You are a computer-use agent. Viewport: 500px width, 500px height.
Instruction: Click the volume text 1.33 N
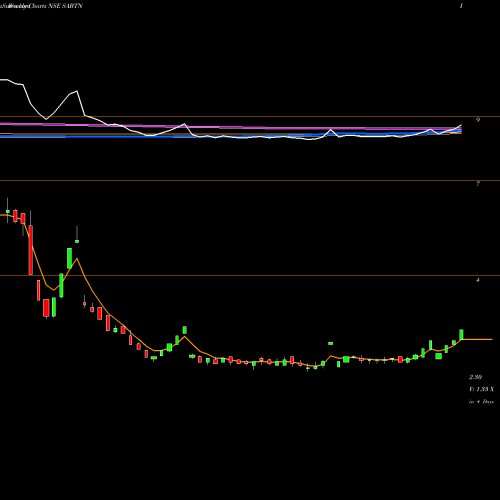click(x=482, y=389)
